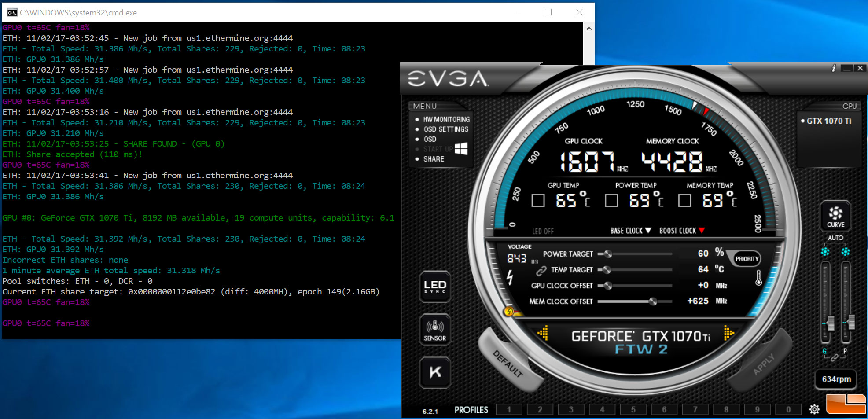
Task: Click the 1607 MHz GPU clock readout
Action: (x=588, y=162)
